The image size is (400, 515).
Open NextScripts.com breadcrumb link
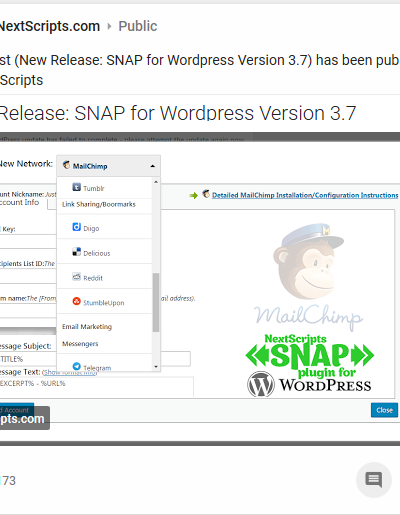pos(49,26)
